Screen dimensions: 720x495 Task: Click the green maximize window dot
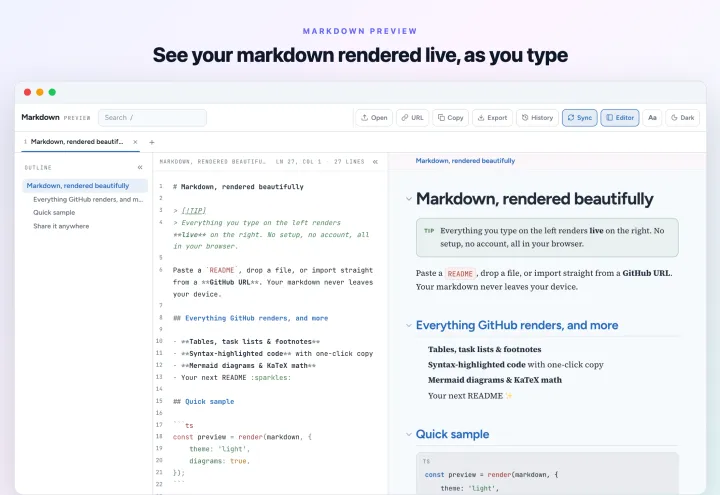tap(52, 92)
